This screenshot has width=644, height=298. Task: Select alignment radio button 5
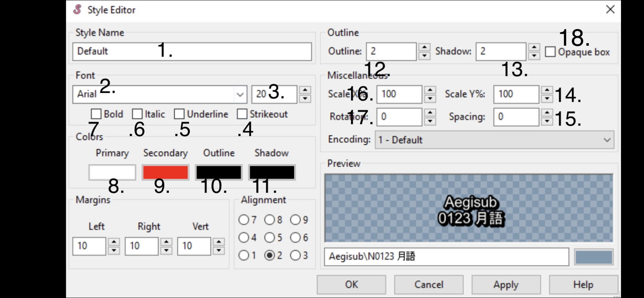[x=270, y=238]
